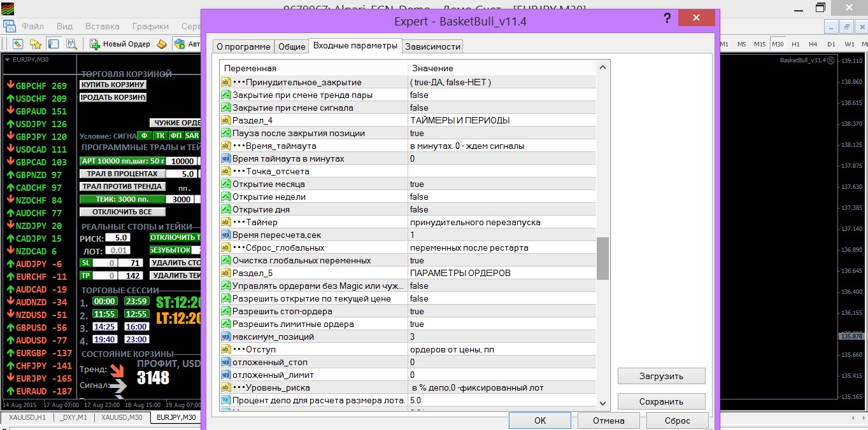
Task: Toggle the ФП condition button on chart
Action: (x=176, y=135)
